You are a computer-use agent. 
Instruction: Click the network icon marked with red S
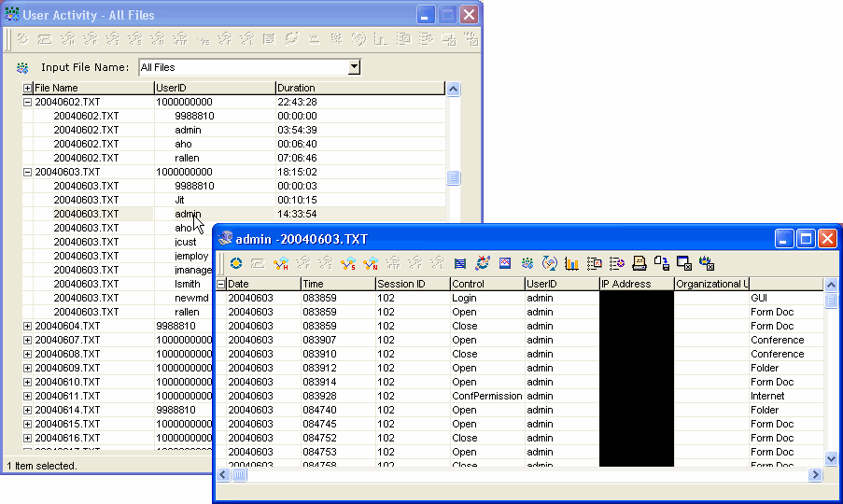coord(348,263)
